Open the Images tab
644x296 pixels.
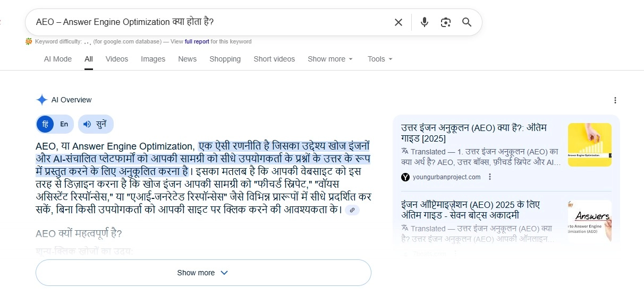click(x=153, y=59)
